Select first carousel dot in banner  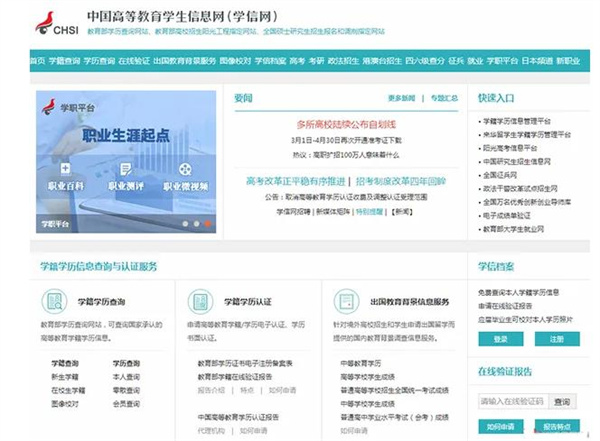[185, 224]
